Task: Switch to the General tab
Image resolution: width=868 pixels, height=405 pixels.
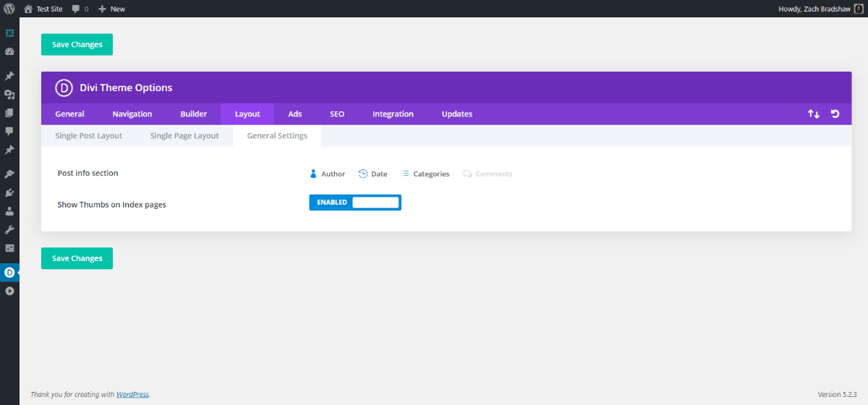Action: click(x=69, y=114)
